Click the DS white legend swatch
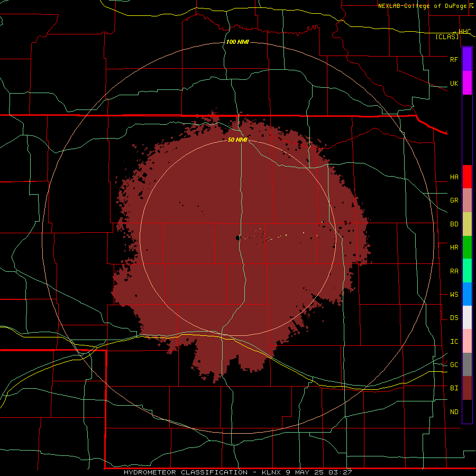 click(467, 317)
